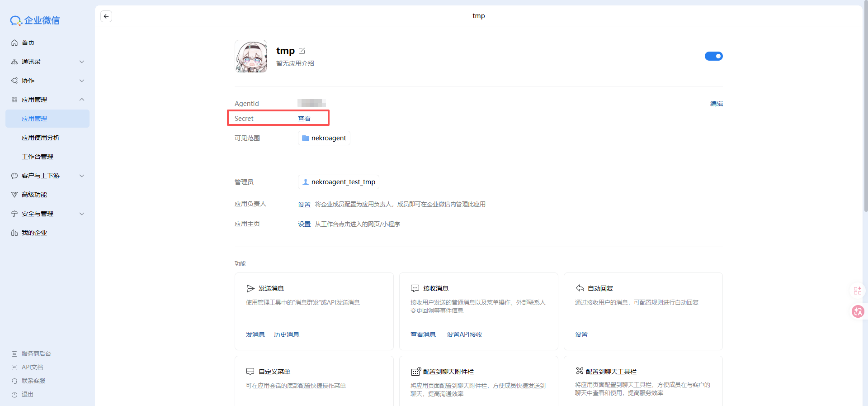Open 设置 link in 自动回复 card

[x=581, y=334]
